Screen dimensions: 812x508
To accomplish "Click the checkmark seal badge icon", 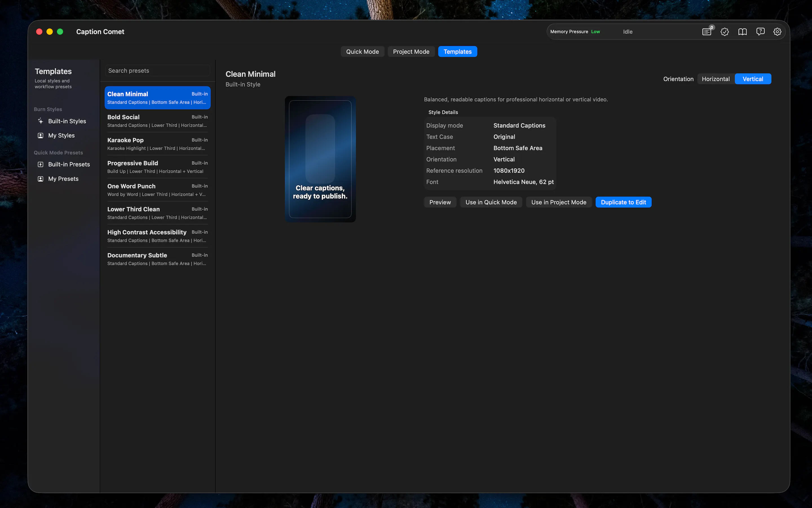I will pos(724,32).
